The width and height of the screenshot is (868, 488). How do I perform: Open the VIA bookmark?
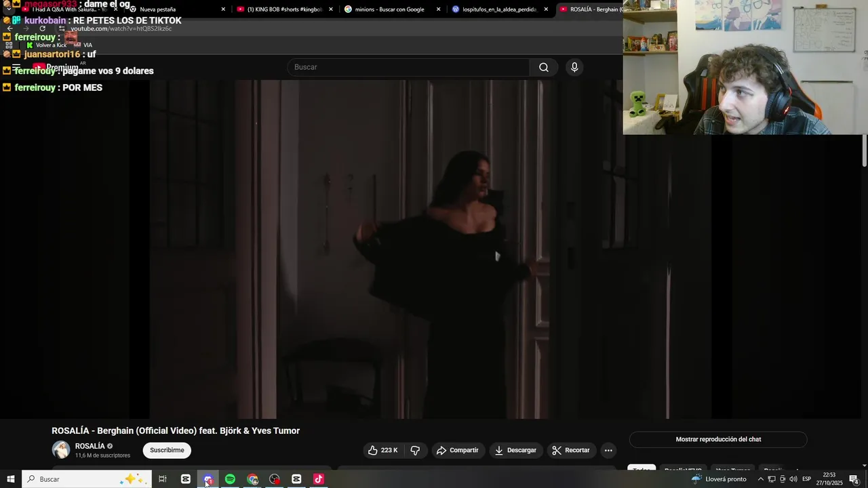point(83,45)
